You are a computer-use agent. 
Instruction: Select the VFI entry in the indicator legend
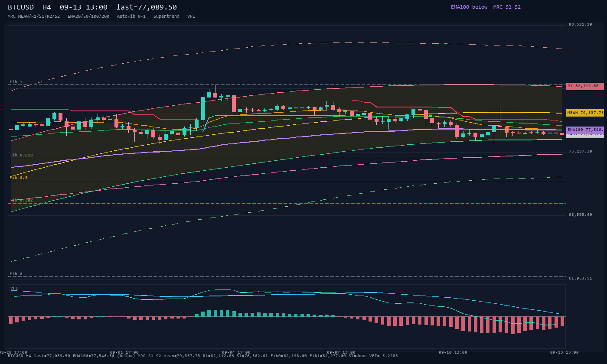point(191,16)
